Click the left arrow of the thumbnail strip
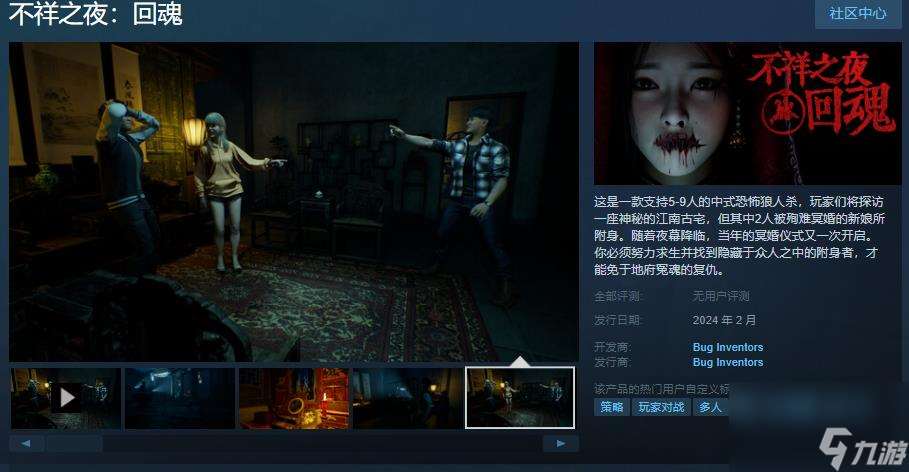Image resolution: width=909 pixels, height=472 pixels. tap(26, 444)
